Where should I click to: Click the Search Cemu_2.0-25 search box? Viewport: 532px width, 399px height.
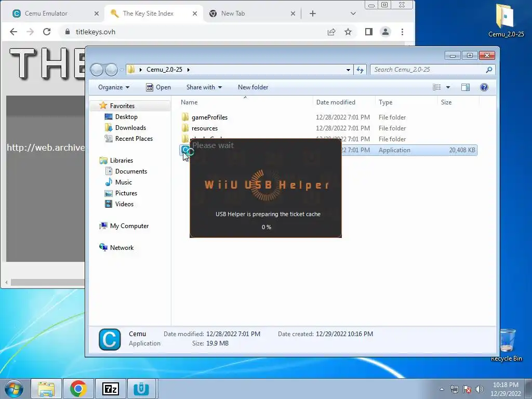point(433,70)
